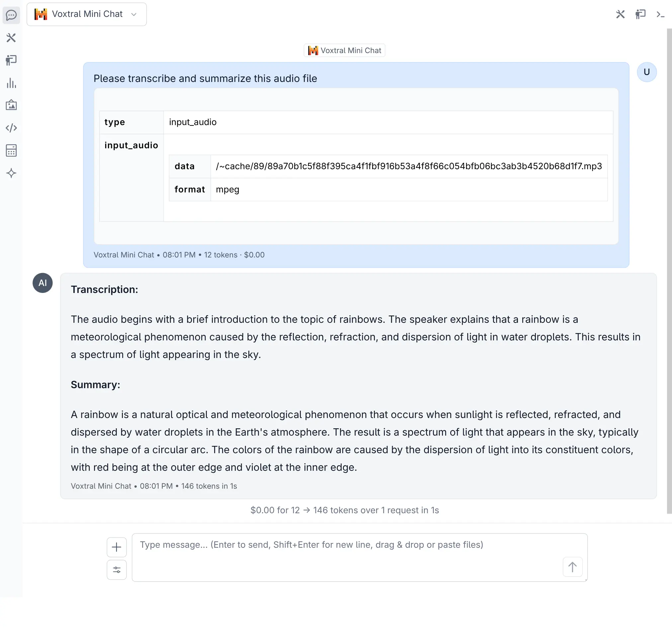The width and height of the screenshot is (672, 632).
Task: Click the Voxtral logo in model selector
Action: tap(41, 14)
